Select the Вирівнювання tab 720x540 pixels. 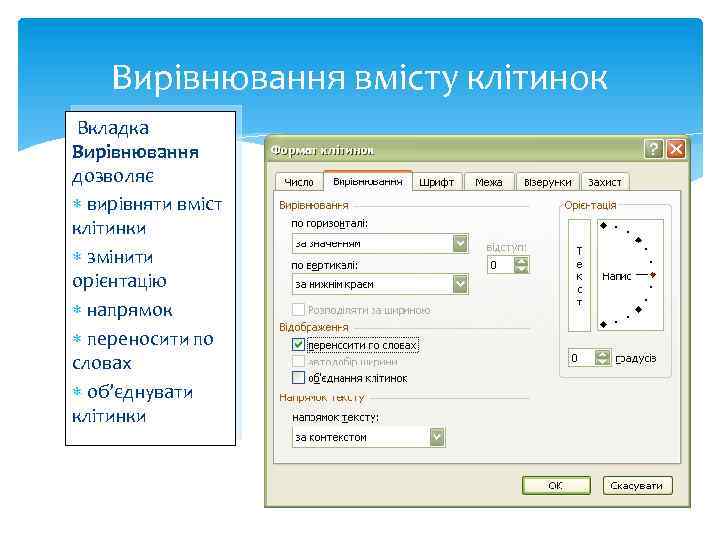pos(367,181)
